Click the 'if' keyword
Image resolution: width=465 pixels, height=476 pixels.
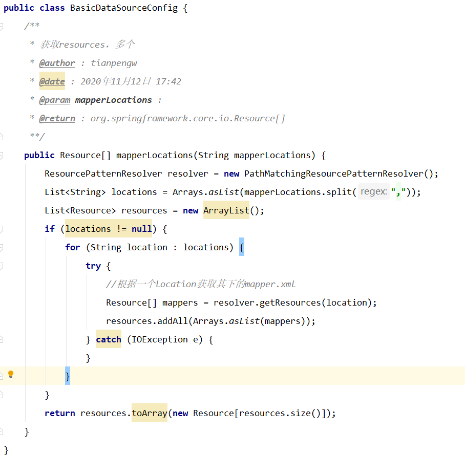[x=50, y=229]
